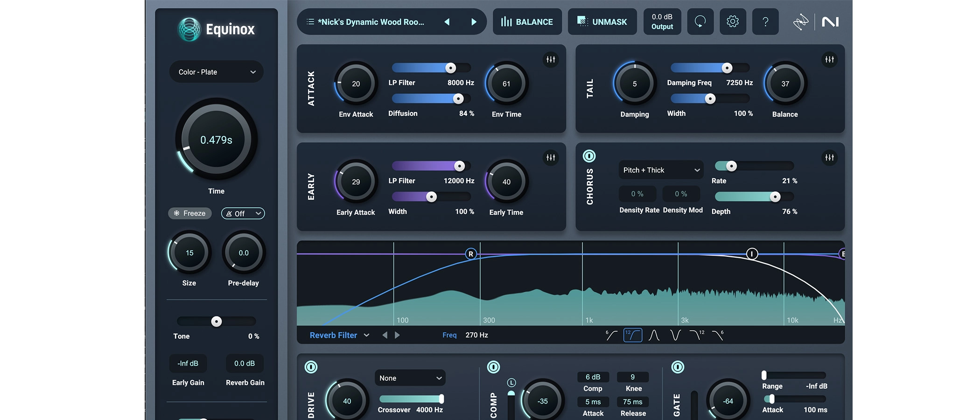This screenshot has height=420, width=980.
Task: Open Attack panel advanced sliders icon
Action: [551, 60]
